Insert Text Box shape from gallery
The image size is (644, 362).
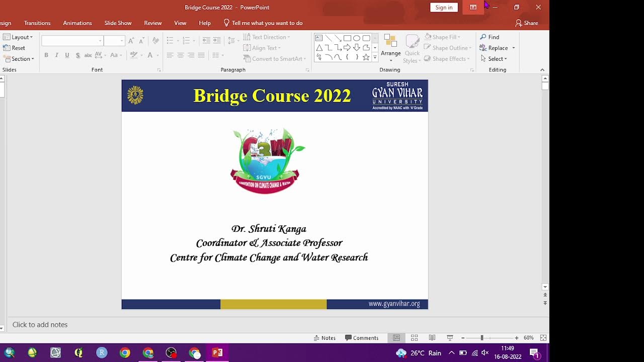(x=319, y=38)
